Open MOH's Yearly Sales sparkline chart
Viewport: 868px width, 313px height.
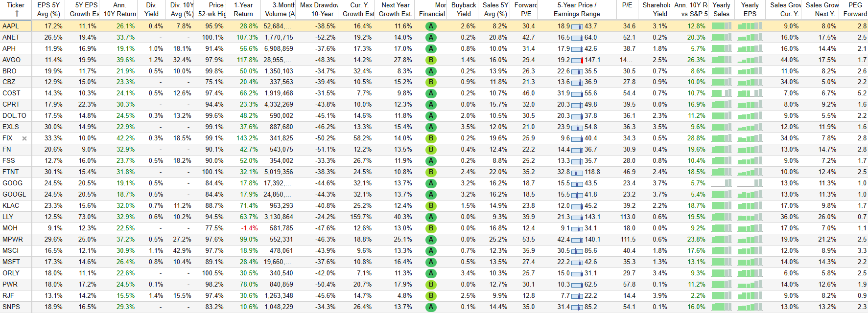[721, 228]
